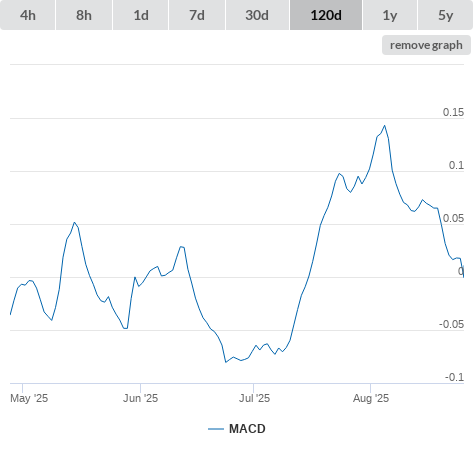This screenshot has height=455, width=474.
Task: Open the 5y time range tab
Action: (446, 15)
